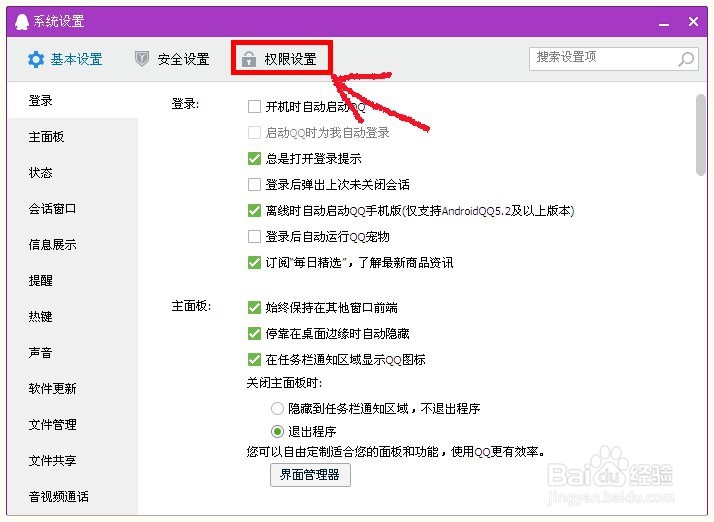This screenshot has height=522, width=714.
Task: Click the magnifier search icon
Action: coord(686,59)
